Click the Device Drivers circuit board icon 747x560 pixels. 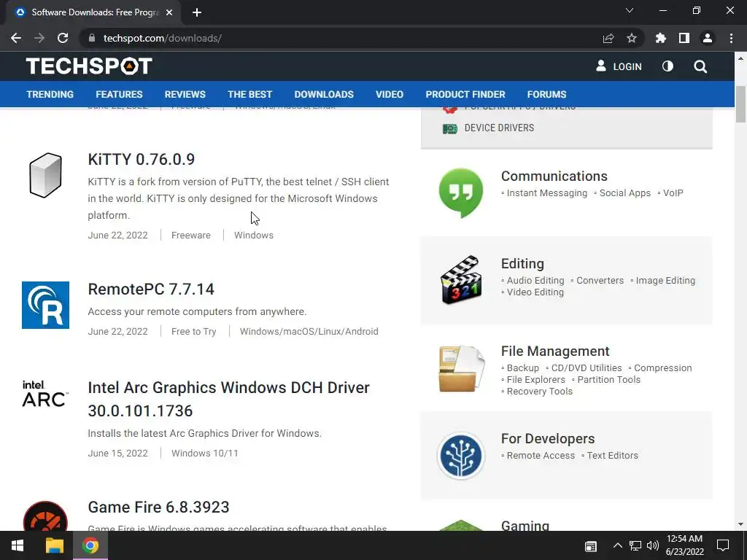pyautogui.click(x=449, y=128)
